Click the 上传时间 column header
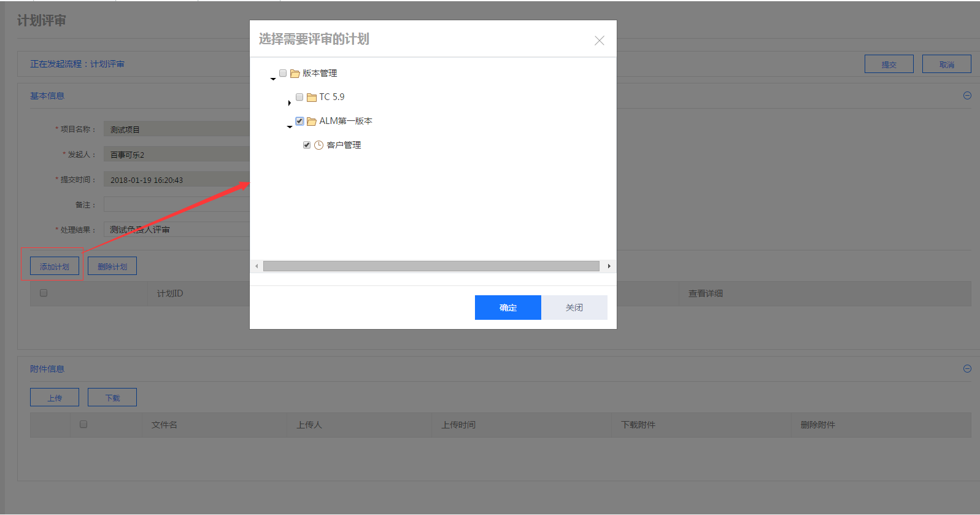Image resolution: width=980 pixels, height=515 pixels. (458, 425)
